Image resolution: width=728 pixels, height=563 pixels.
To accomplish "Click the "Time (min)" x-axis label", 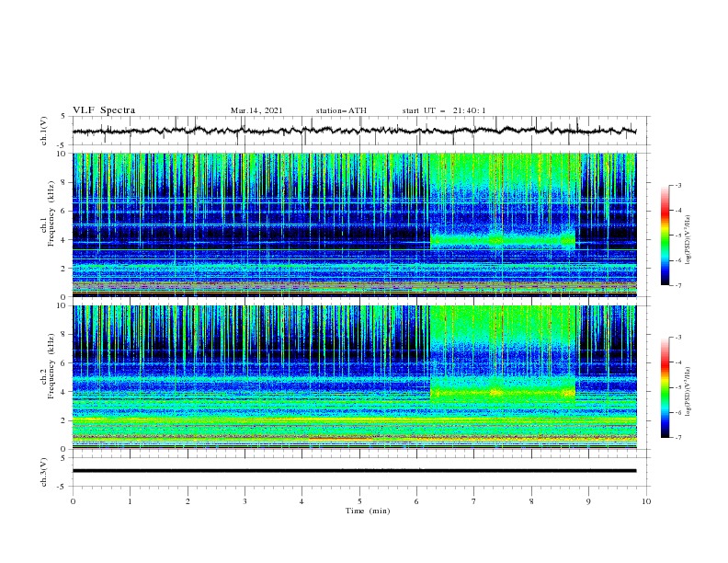I will 368,511.
